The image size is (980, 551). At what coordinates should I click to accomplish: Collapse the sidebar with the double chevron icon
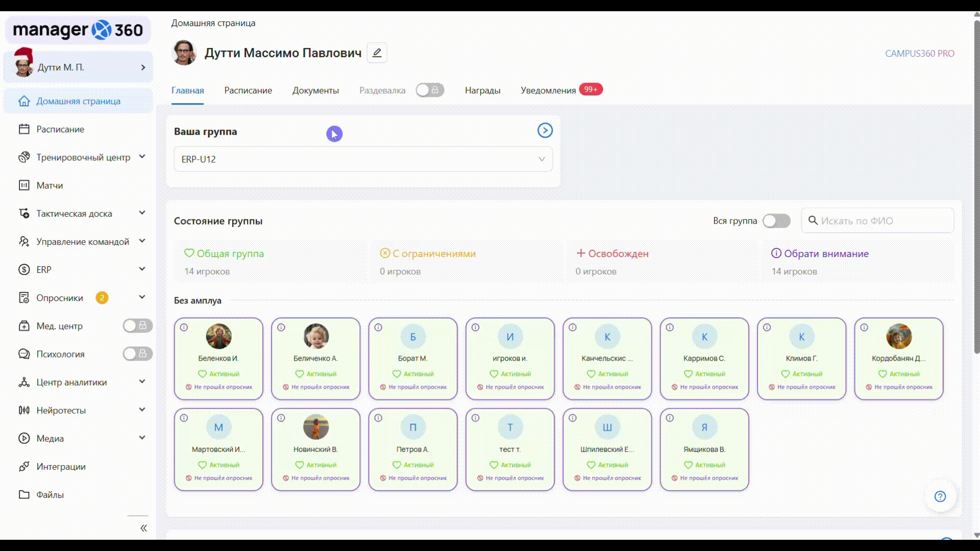point(143,528)
